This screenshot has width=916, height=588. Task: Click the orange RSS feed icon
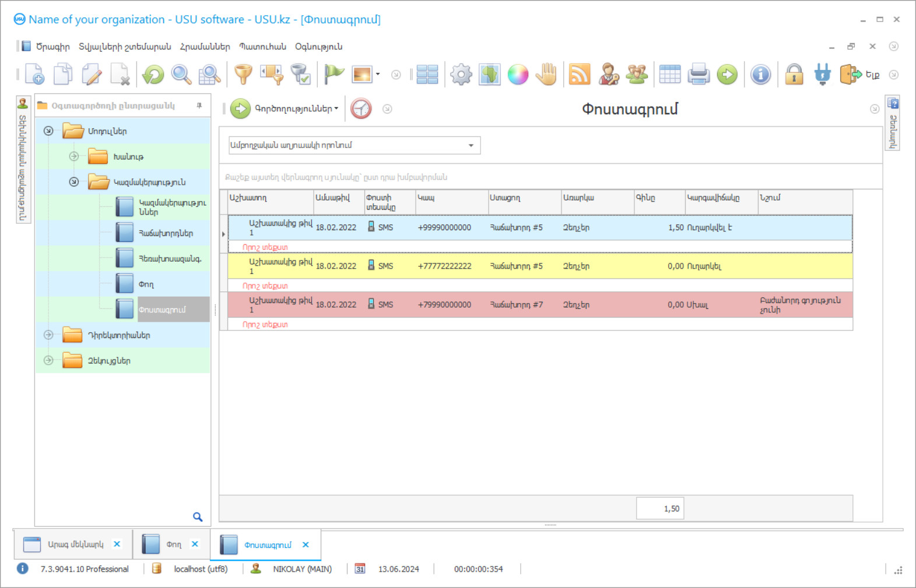tap(579, 75)
